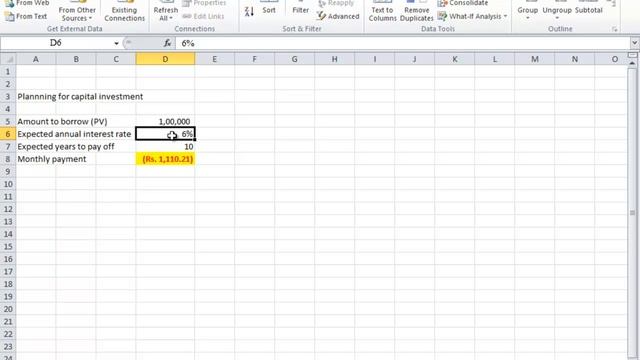Click the horizontal split box above the scrollbar
640x360 pixels.
click(633, 55)
